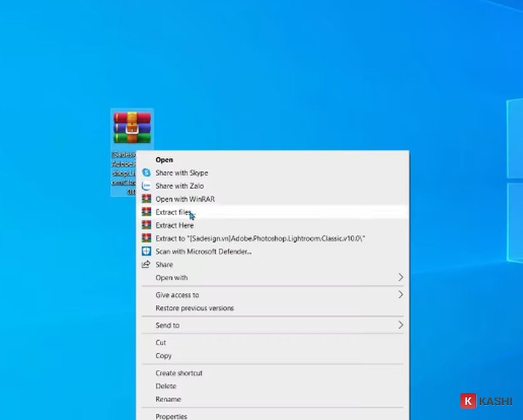Select Restore previous versions entry
The width and height of the screenshot is (523, 420).
[194, 308]
